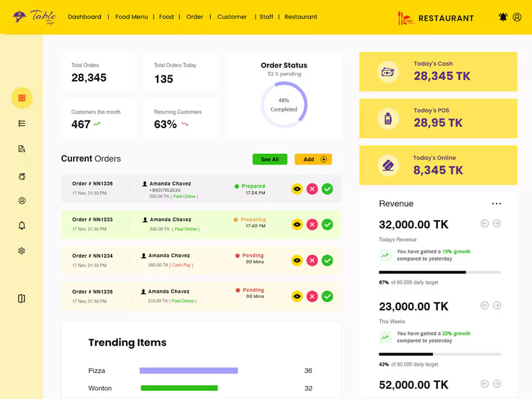
Task: Navigate to the Staff menu item
Action: (x=267, y=17)
